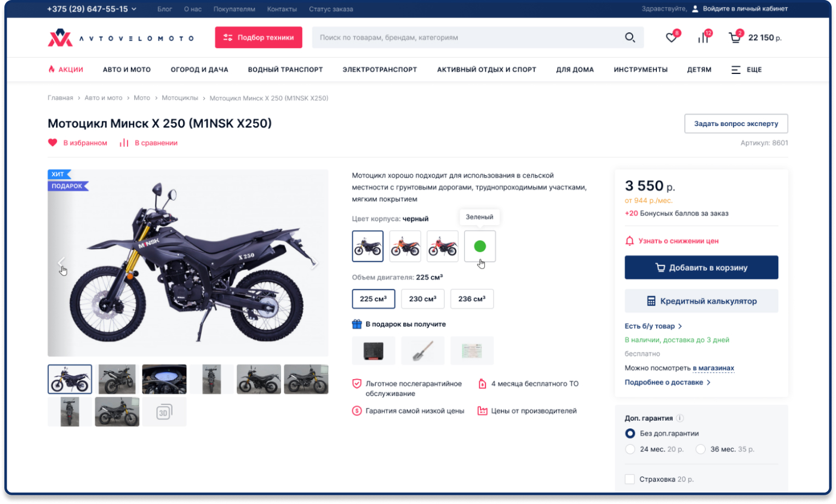Open the shopping cart icon
836x504 pixels.
point(735,38)
